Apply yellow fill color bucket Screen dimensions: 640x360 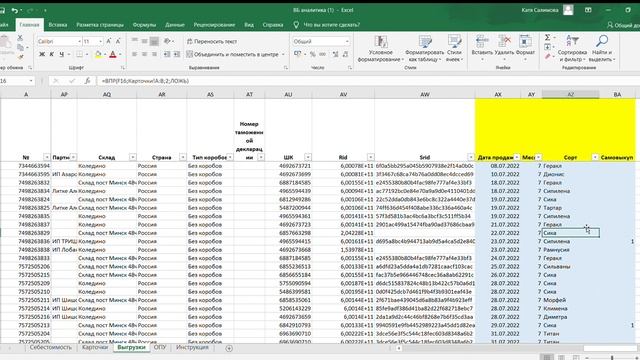coord(98,54)
